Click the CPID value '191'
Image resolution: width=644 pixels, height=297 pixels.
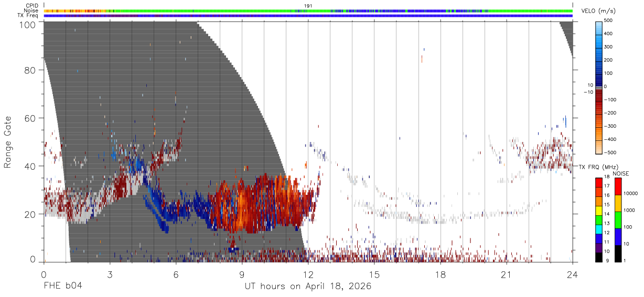308,6
